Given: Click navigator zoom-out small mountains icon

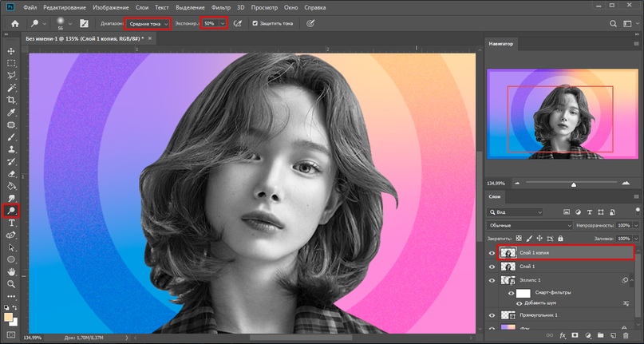Looking at the screenshot, I should [x=517, y=184].
